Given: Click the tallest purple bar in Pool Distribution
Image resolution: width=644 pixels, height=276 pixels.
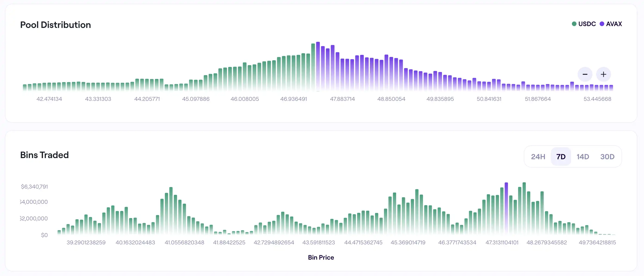Looking at the screenshot, I should pyautogui.click(x=318, y=66).
